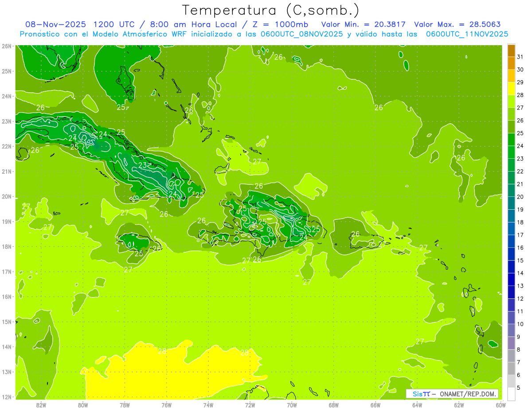Viewport: 532px width, 411px height.
Task: Click the longitude axis label '70W'
Action: [292, 405]
